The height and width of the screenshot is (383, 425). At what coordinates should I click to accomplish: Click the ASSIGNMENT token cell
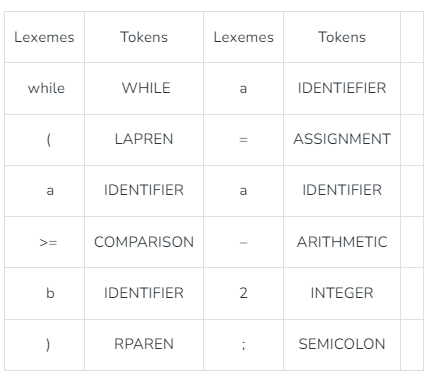click(x=342, y=140)
